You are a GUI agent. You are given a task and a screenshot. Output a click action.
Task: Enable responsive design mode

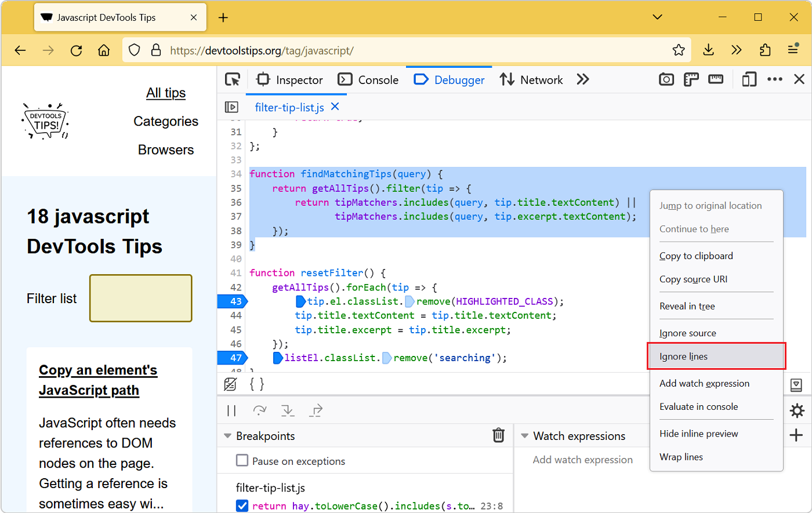[x=749, y=79]
